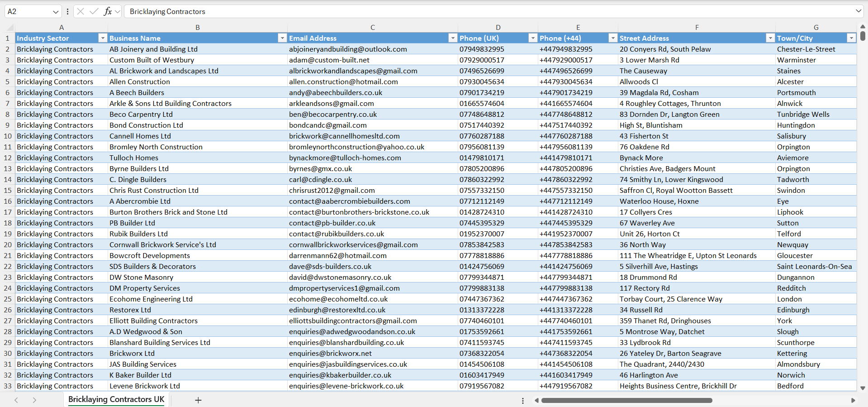Select cell 'carl@cdingle.co.uk'

pyautogui.click(x=373, y=179)
